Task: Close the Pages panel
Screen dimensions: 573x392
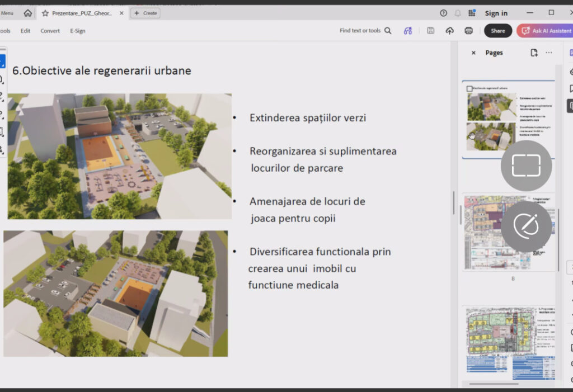Action: pyautogui.click(x=473, y=53)
